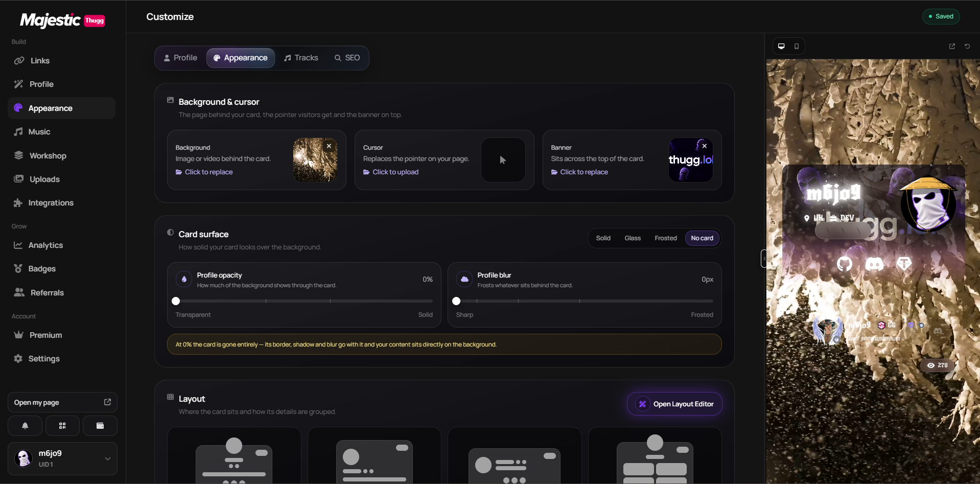The image size is (980, 484).
Task: Switch preview to desktop view
Action: [x=781, y=46]
